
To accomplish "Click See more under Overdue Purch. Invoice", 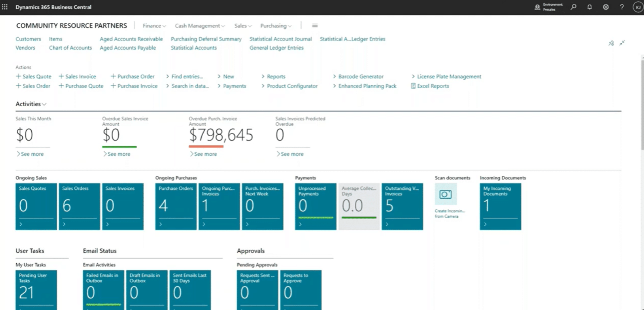I will tap(204, 154).
